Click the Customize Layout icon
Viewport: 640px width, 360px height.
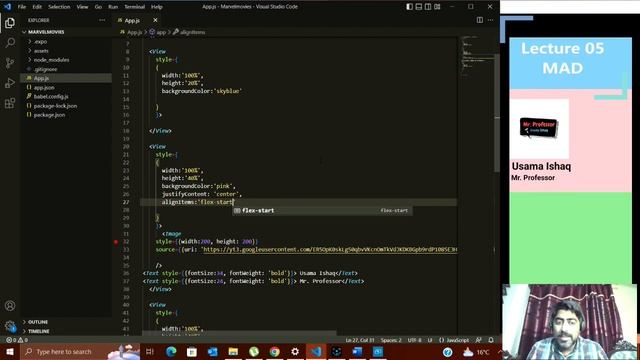437,7
